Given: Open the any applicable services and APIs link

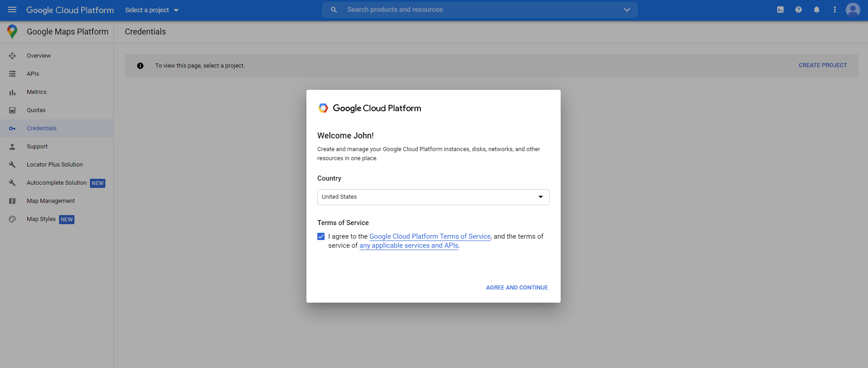Looking at the screenshot, I should pyautogui.click(x=409, y=245).
